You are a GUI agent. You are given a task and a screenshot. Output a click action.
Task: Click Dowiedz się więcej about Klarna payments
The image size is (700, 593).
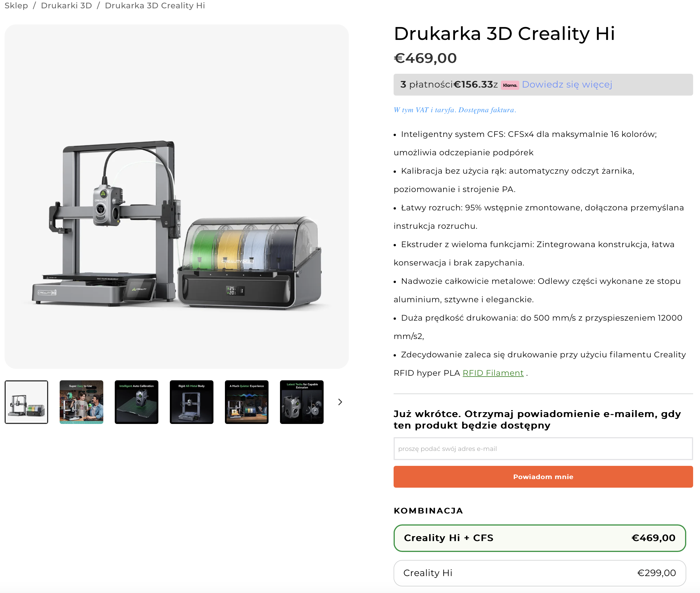[x=567, y=84]
